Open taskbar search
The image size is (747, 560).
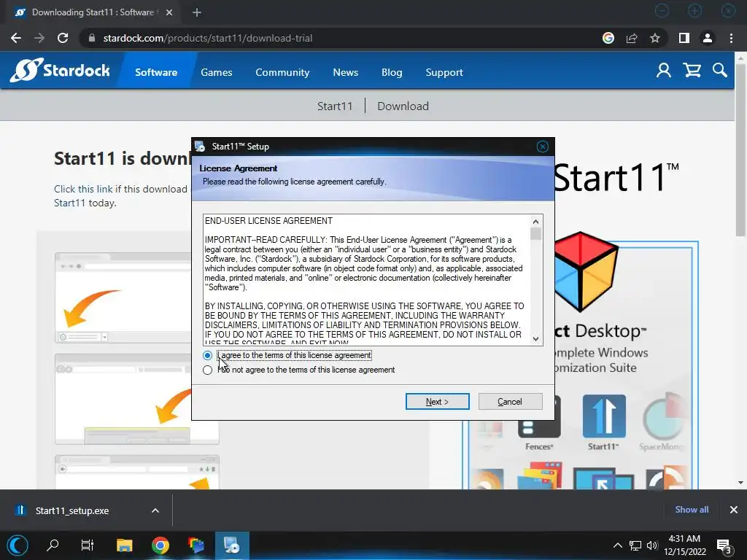point(53,545)
